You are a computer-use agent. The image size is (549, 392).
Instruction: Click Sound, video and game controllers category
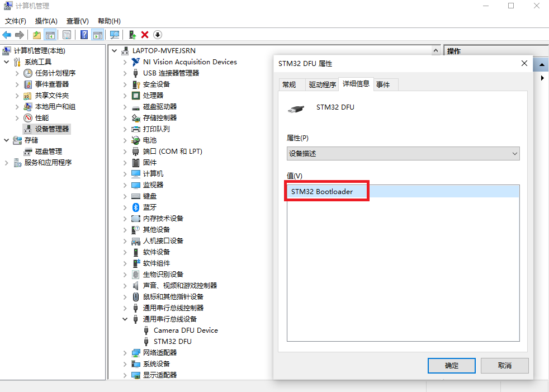coord(180,286)
